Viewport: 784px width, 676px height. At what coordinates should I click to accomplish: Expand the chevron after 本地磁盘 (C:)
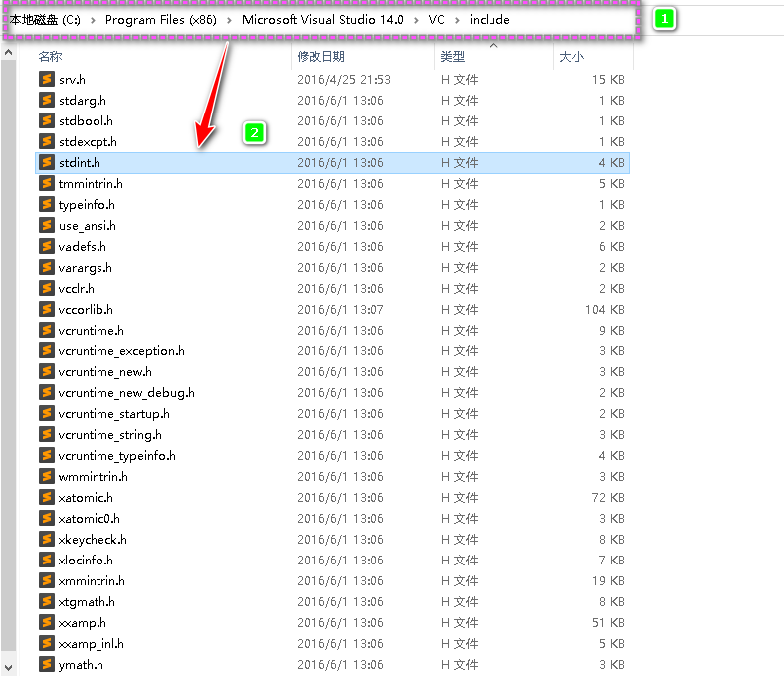click(93, 20)
